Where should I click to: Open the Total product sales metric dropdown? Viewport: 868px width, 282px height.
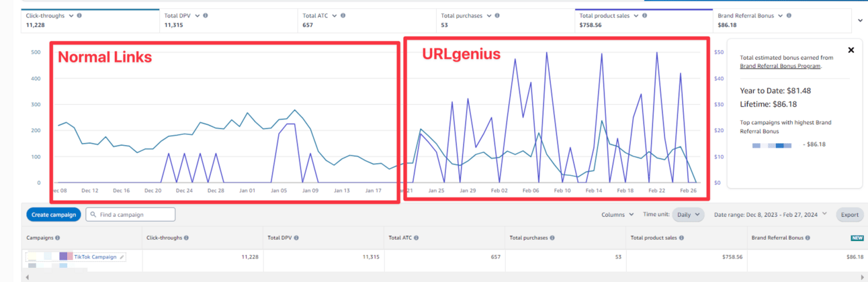[x=636, y=15]
